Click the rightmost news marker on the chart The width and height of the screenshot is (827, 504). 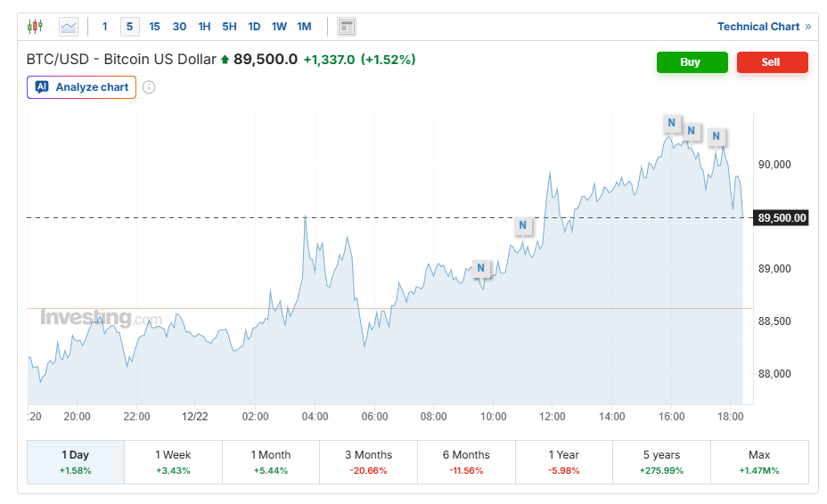[x=716, y=136]
